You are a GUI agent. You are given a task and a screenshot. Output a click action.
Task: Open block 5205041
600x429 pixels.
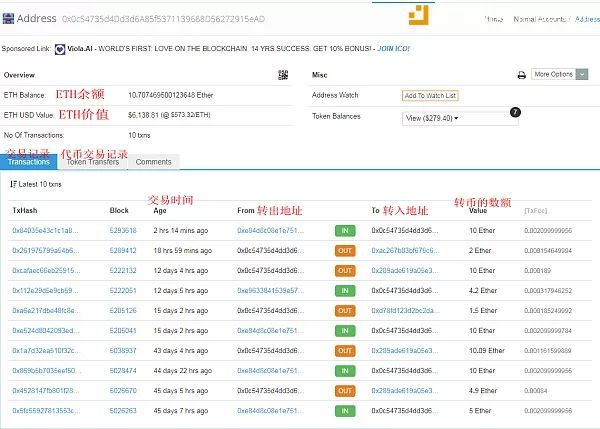click(123, 331)
